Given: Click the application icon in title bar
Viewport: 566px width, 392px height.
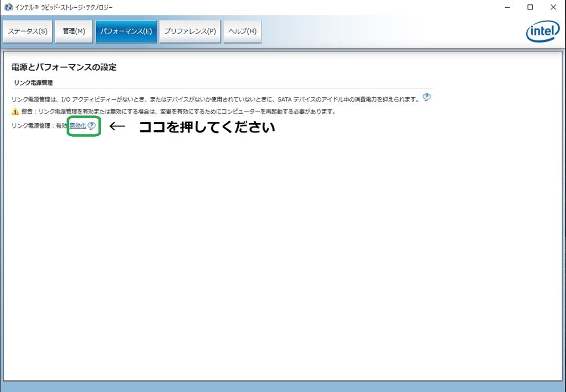Looking at the screenshot, I should pyautogui.click(x=8, y=7).
